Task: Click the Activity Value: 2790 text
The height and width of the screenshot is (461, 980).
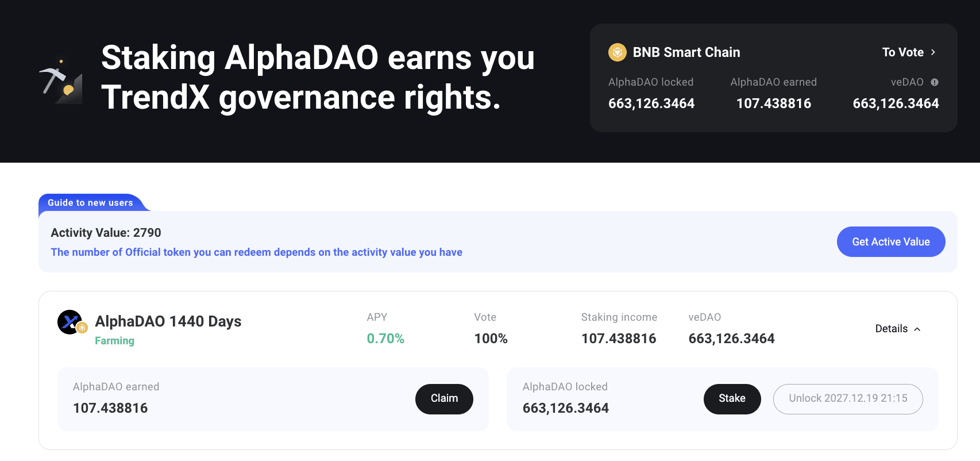Action: pyautogui.click(x=106, y=233)
